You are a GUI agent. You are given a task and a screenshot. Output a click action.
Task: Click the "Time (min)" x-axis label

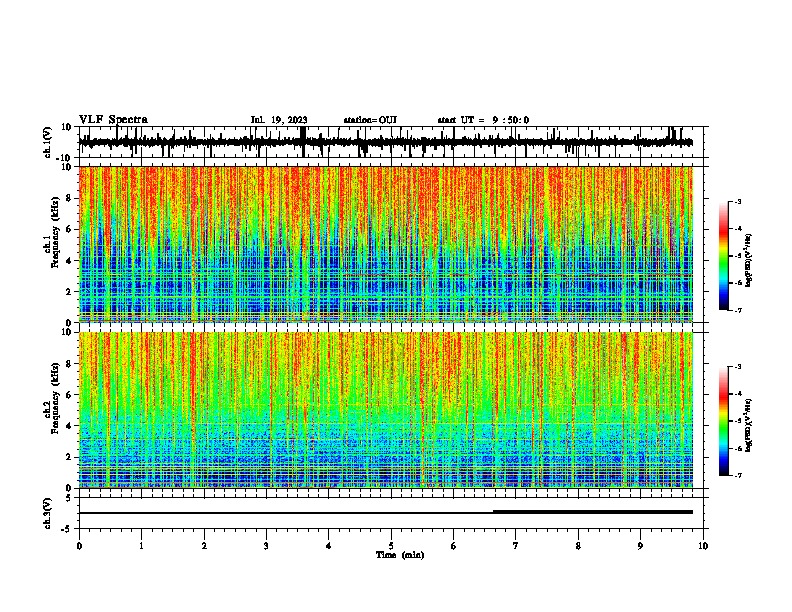[400, 555]
